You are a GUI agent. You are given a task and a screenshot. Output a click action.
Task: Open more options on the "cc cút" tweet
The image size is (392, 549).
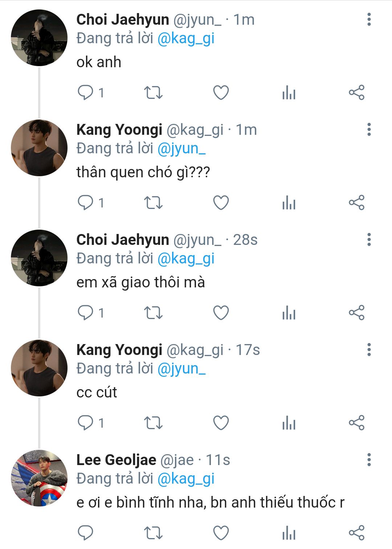369,350
